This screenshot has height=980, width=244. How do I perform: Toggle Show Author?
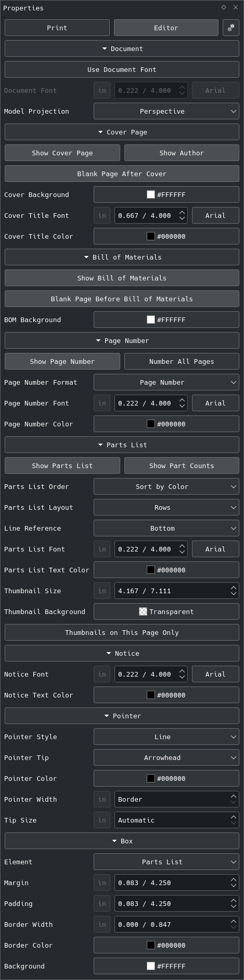pos(182,153)
